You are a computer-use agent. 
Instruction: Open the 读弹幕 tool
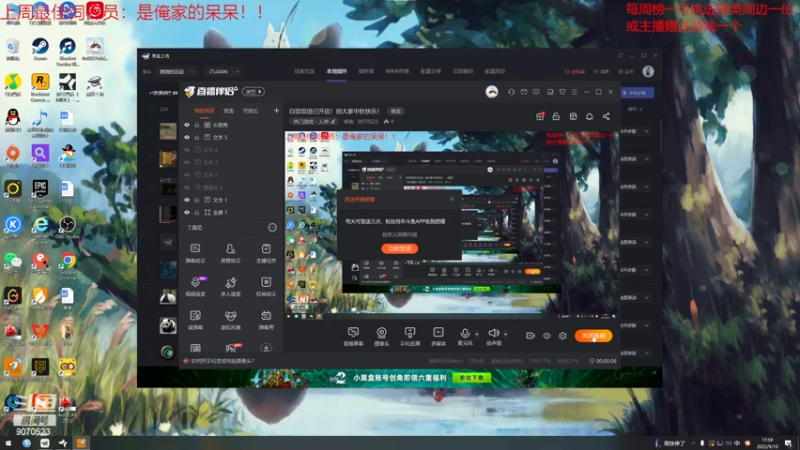click(195, 320)
